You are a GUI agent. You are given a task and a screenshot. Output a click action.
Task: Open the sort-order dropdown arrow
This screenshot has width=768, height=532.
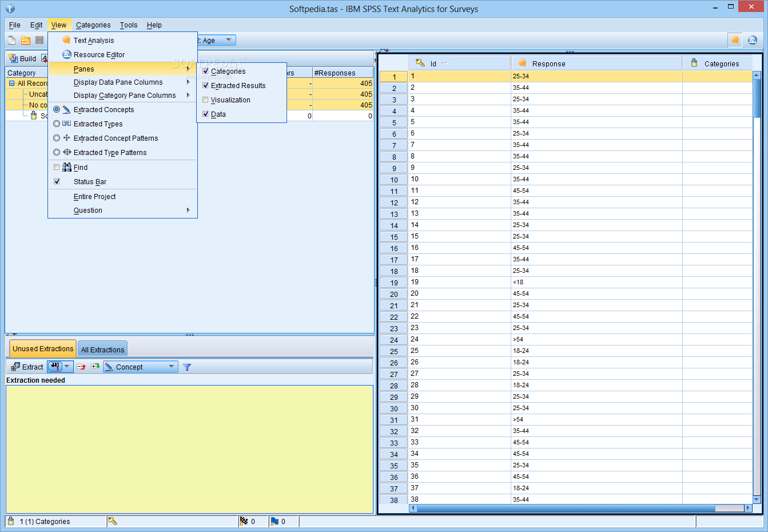coord(67,367)
